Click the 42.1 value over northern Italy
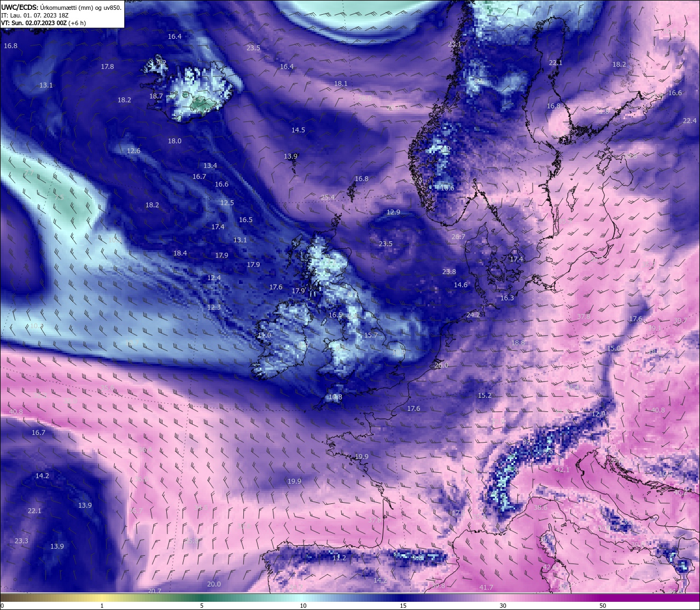Screen dimensions: 700x610 pyautogui.click(x=563, y=470)
